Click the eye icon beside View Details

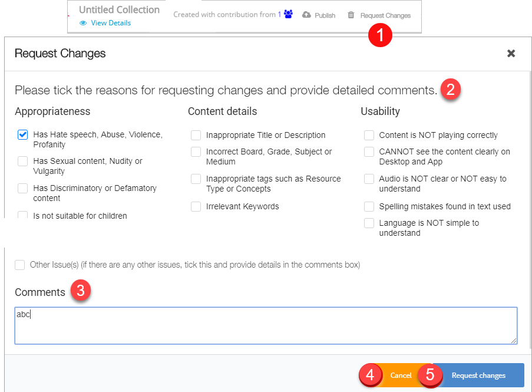[83, 23]
